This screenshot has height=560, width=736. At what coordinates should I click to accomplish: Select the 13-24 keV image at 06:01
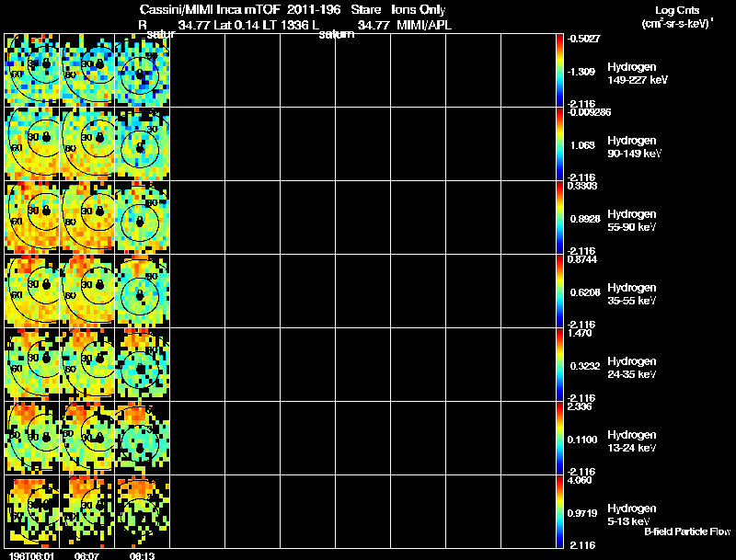tap(32, 438)
